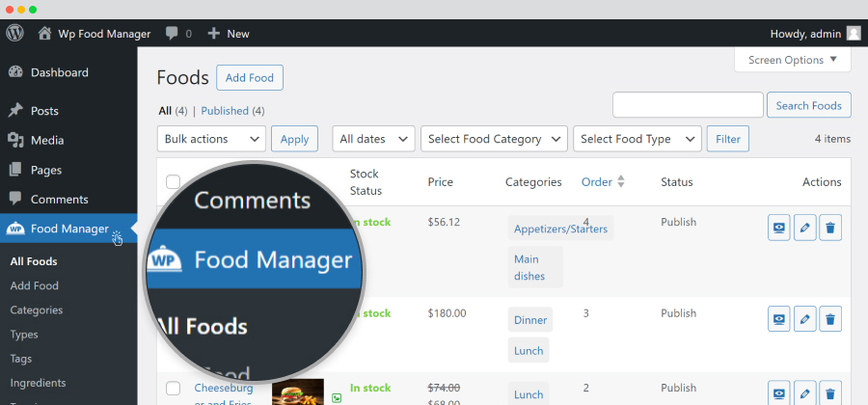Show Published foods filter link
Viewport: 868px width, 405px height.
coord(225,111)
